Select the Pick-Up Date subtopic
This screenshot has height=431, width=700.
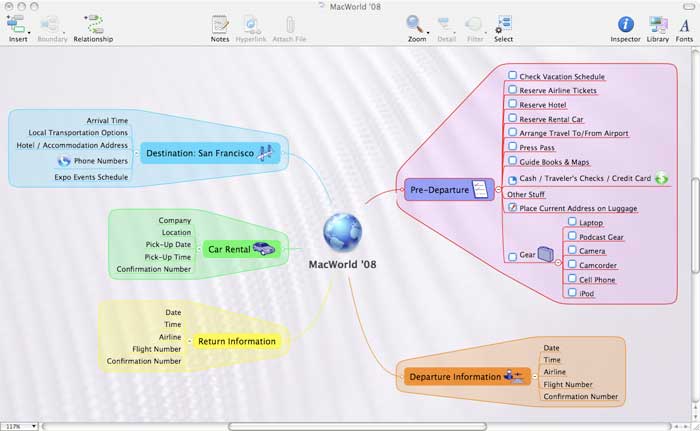pos(168,244)
